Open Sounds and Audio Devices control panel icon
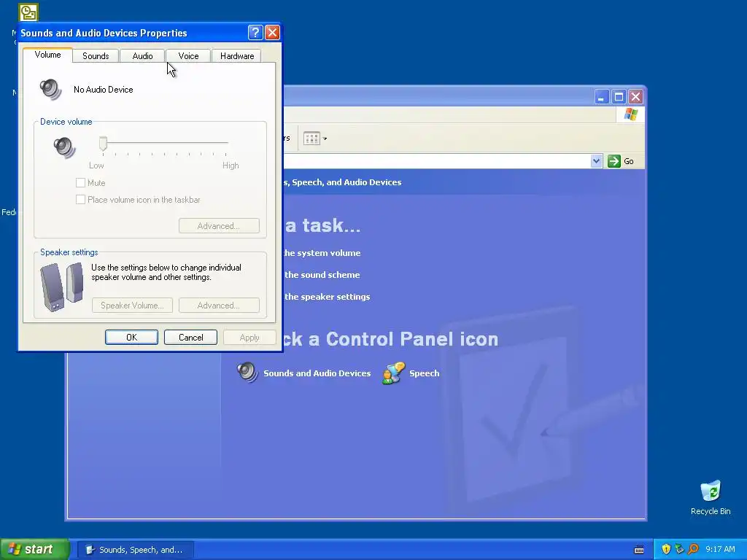The image size is (747, 560). click(247, 373)
